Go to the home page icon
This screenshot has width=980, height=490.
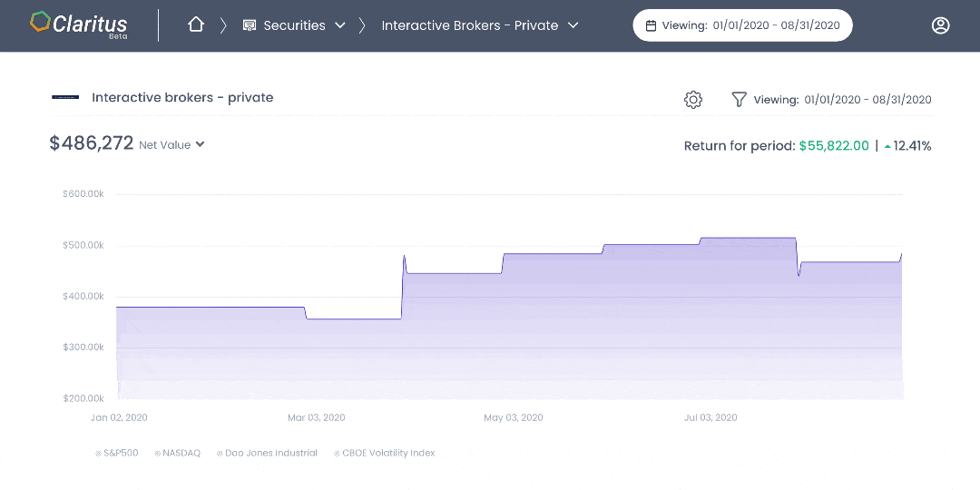196,25
